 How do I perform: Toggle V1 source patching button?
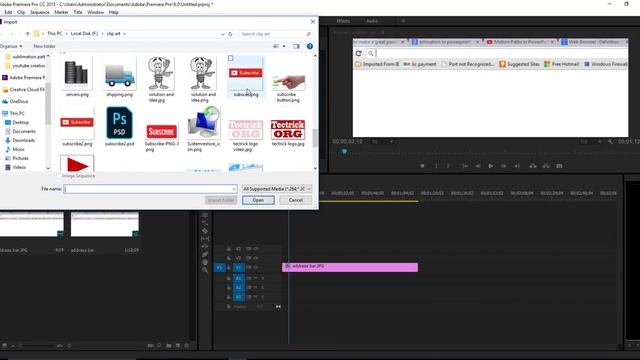click(219, 267)
